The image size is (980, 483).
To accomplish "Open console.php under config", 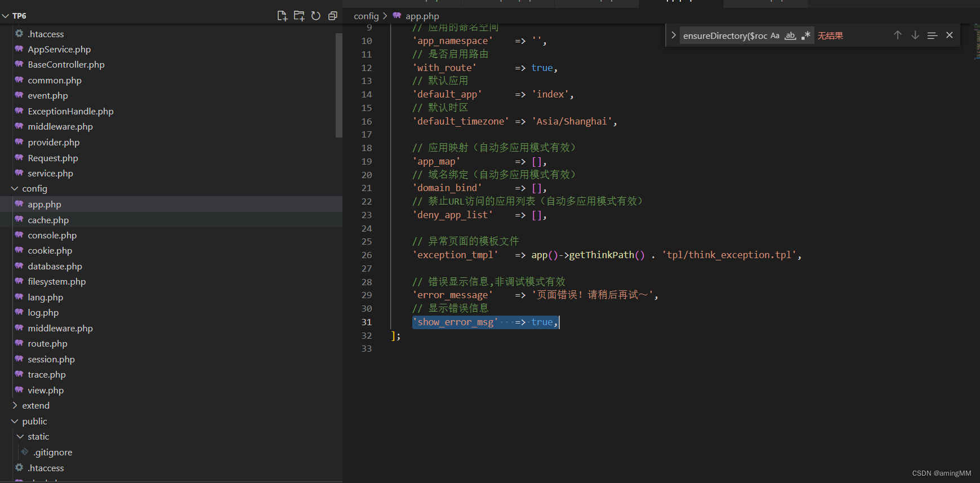I will (52, 235).
